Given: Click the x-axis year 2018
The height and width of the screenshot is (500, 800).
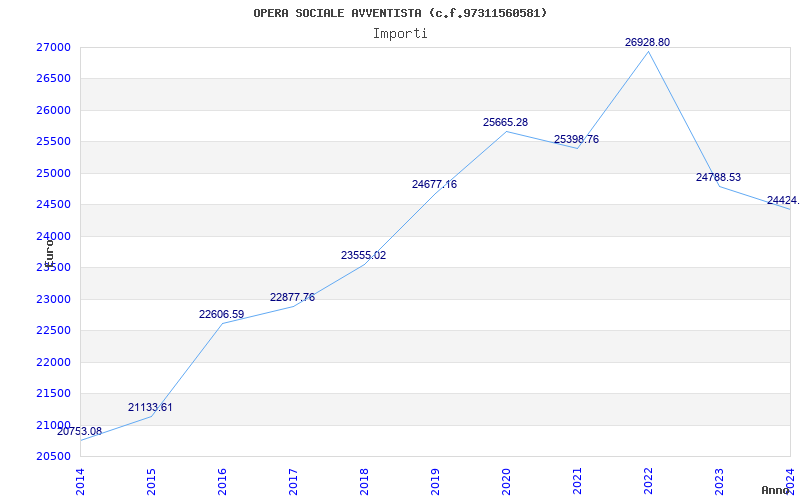Looking at the screenshot, I should click(x=364, y=482).
